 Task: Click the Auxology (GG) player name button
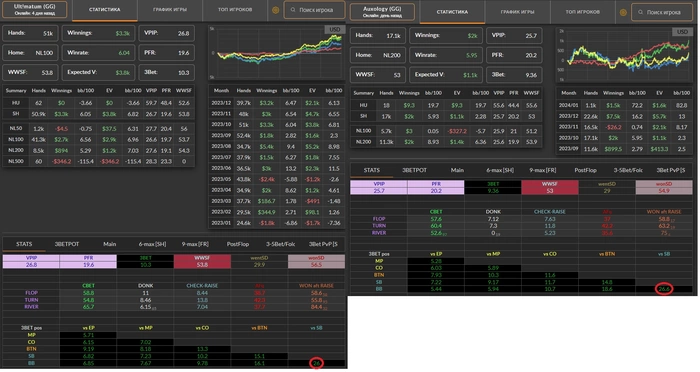click(x=382, y=12)
